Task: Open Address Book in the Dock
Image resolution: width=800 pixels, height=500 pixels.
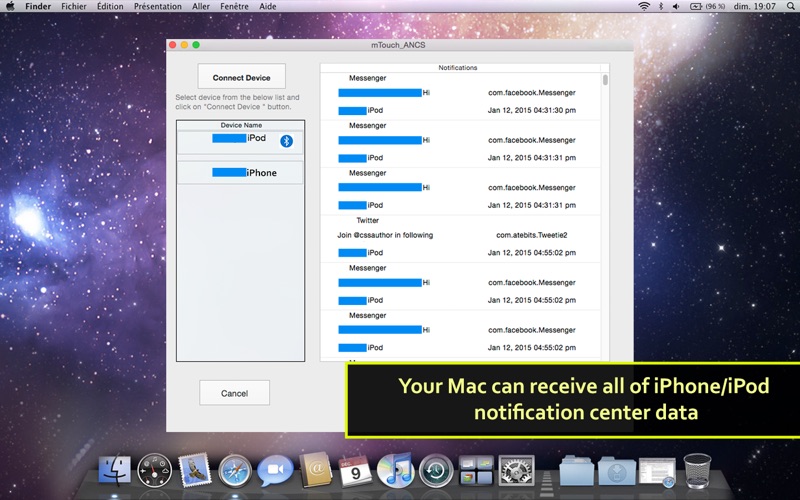Action: pos(316,470)
